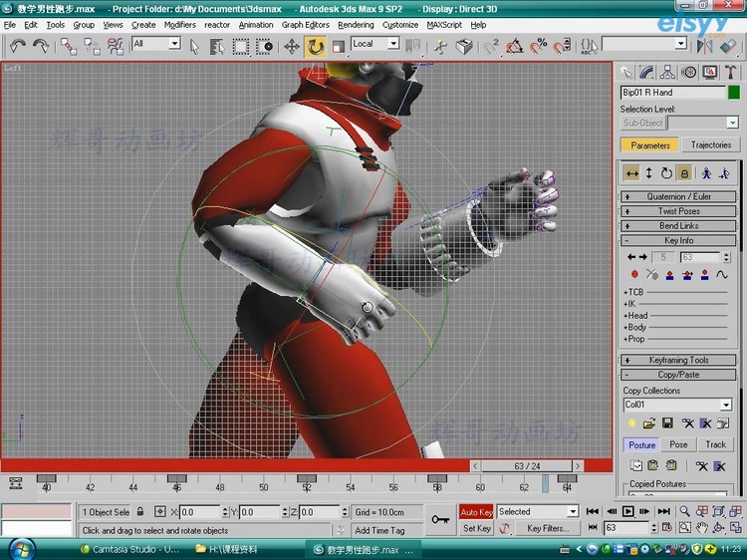
Task: Click the Body Vertical track selection icon
Action: pos(648,173)
